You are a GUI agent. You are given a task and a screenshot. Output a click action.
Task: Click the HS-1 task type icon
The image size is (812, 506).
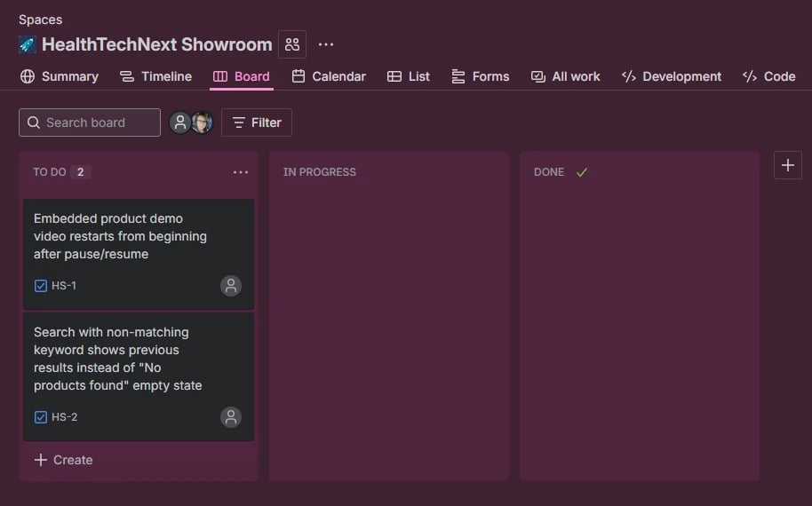(40, 286)
